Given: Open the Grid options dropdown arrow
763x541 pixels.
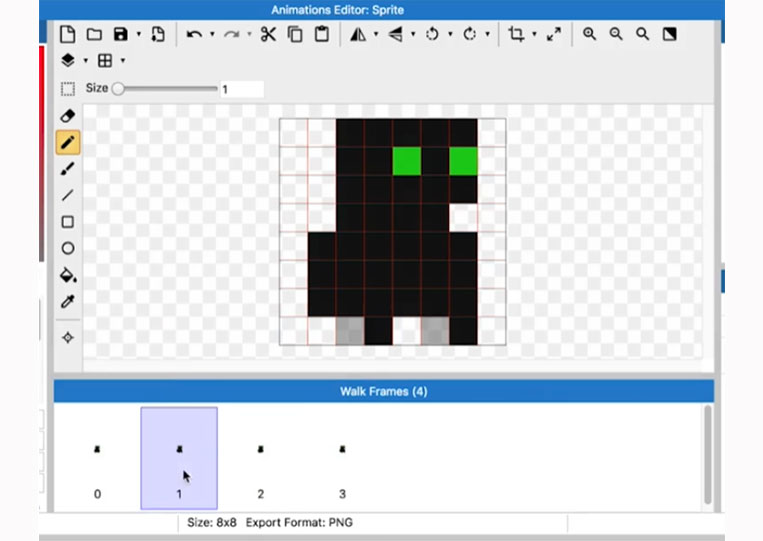Looking at the screenshot, I should (123, 60).
